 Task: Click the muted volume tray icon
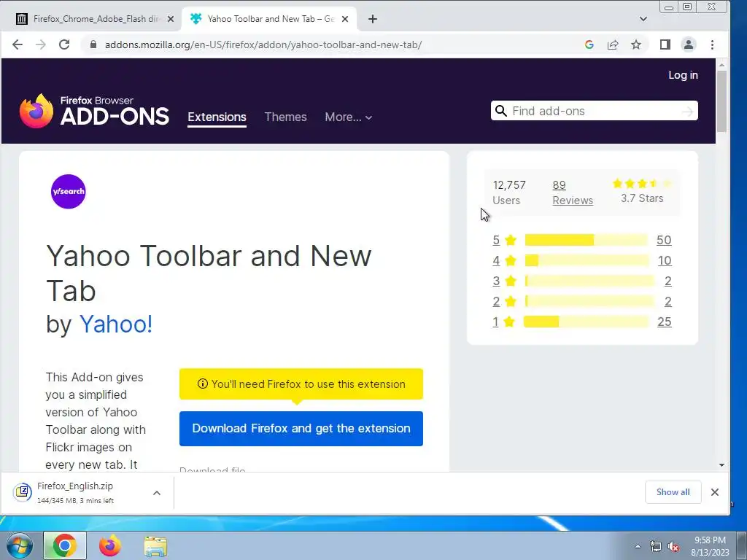coord(673,547)
